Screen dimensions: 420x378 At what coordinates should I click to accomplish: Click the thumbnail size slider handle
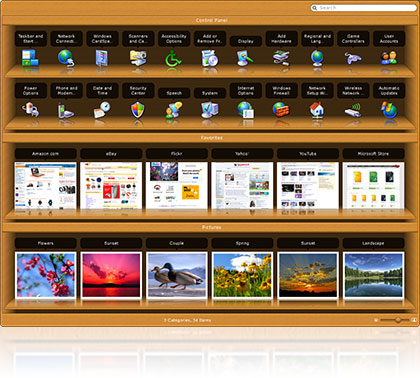[398, 320]
